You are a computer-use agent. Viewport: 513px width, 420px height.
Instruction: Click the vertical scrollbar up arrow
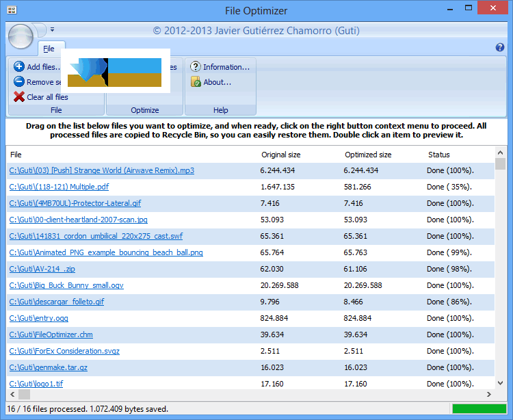[x=500, y=153]
